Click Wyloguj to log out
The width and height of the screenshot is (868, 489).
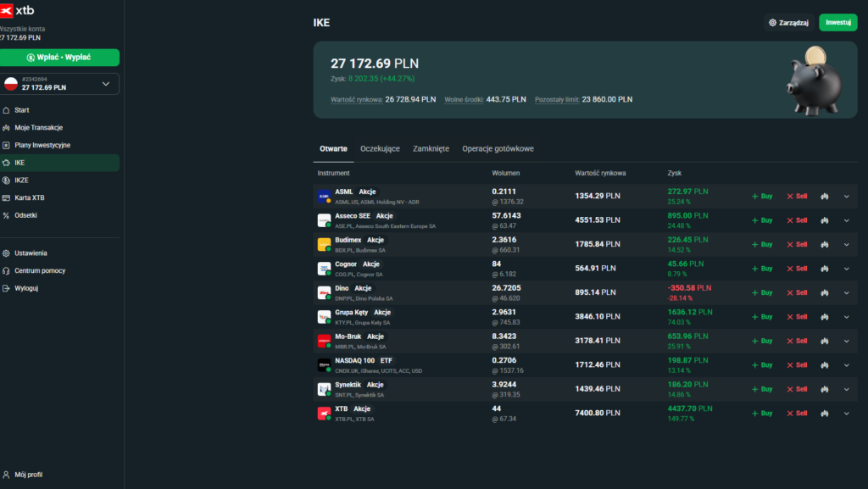click(x=59, y=288)
